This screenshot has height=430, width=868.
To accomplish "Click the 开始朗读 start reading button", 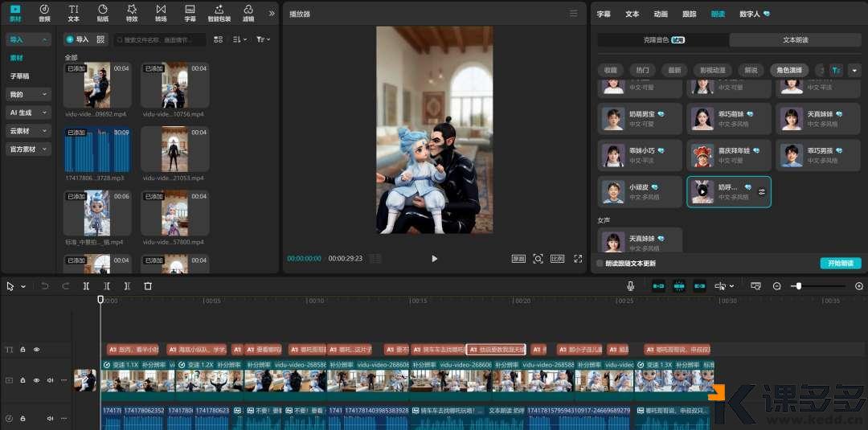I will click(x=841, y=264).
